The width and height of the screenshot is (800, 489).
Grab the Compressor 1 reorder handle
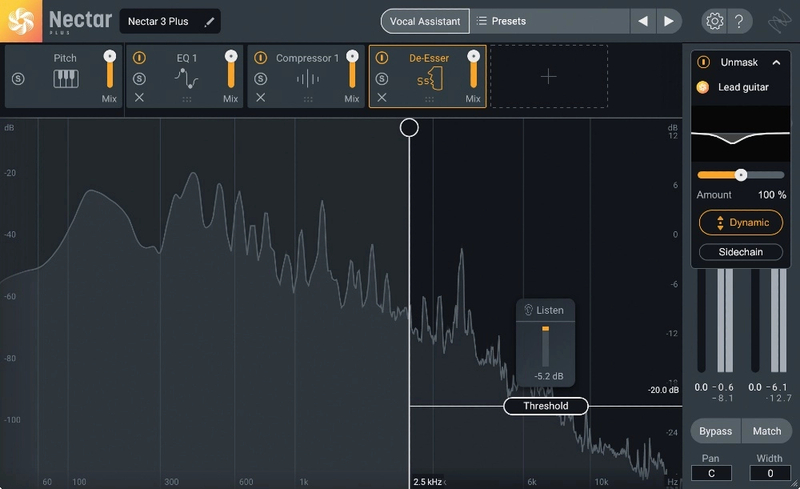[308, 100]
